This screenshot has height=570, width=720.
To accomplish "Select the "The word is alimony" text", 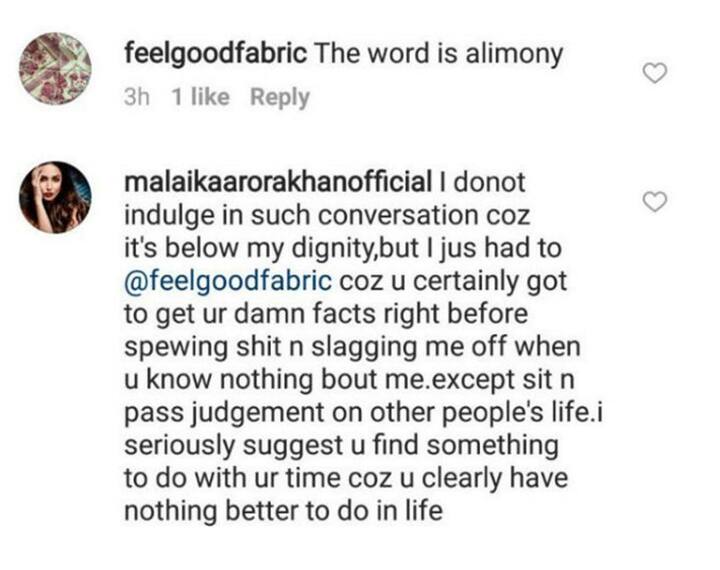I will tap(438, 54).
